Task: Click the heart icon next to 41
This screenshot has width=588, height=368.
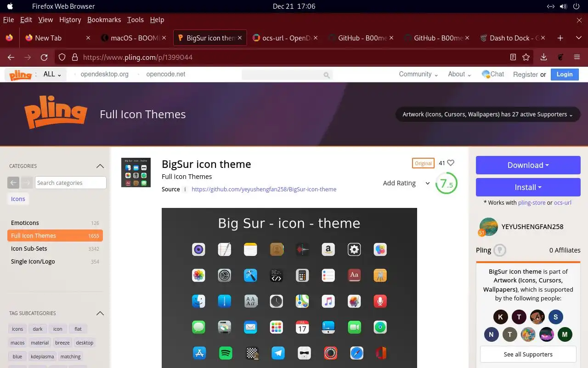Action: point(451,163)
